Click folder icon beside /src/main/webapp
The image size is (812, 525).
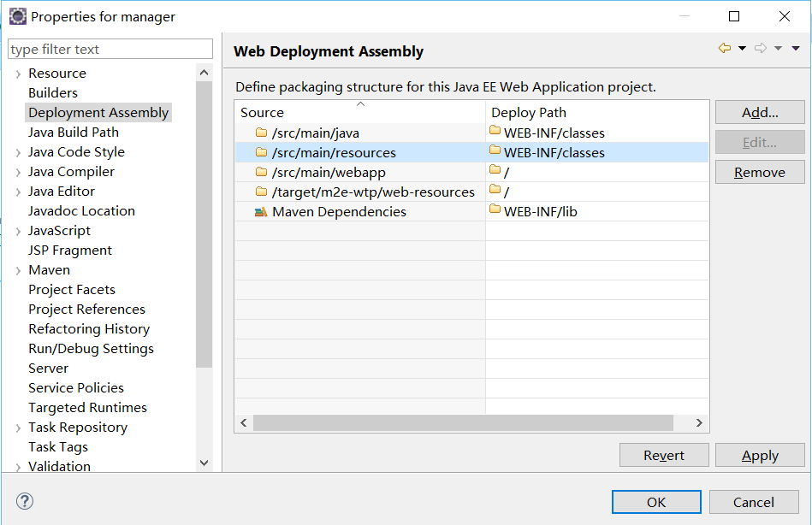click(262, 172)
